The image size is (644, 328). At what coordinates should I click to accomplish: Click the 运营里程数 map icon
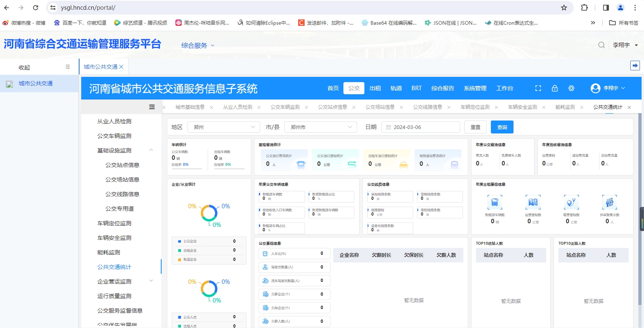(533, 202)
